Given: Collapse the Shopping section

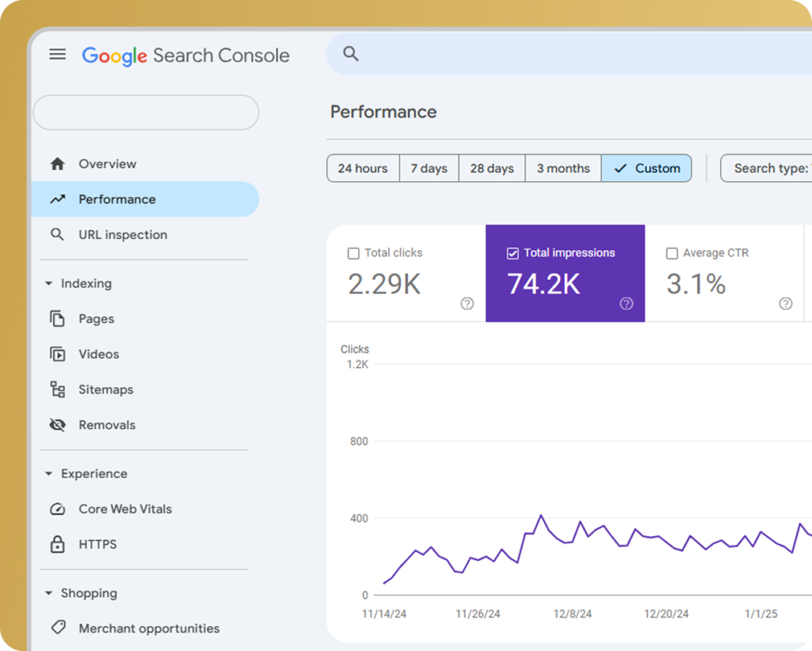Looking at the screenshot, I should click(48, 594).
